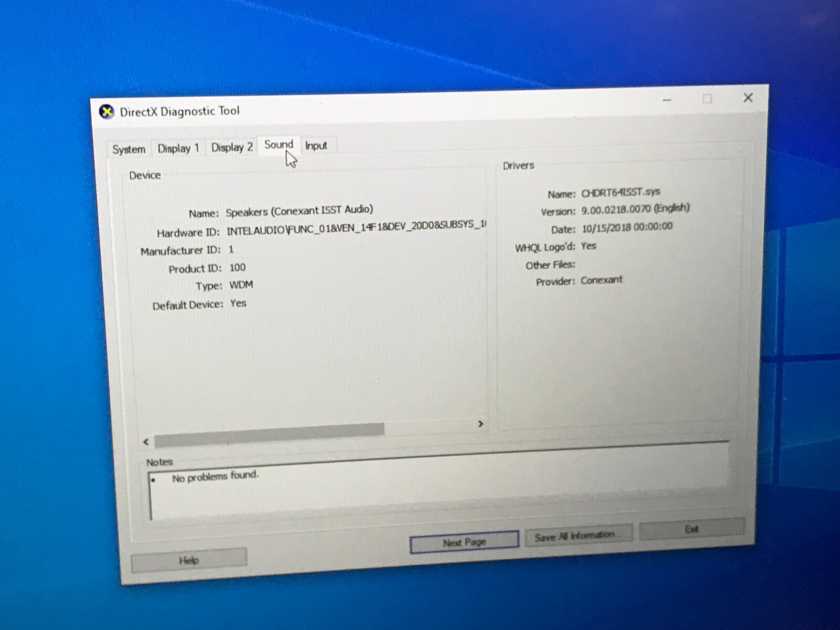Click the Default Device value Yes
Screen dimensions: 840x630
pos(238,303)
